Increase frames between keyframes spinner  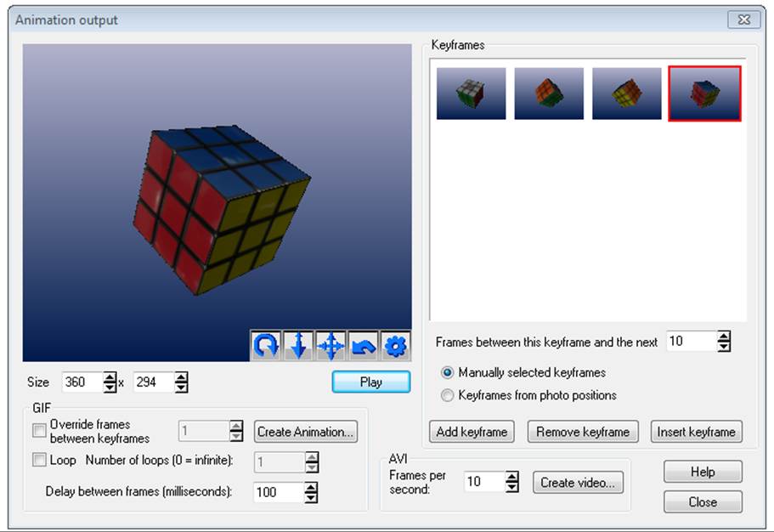(724, 337)
